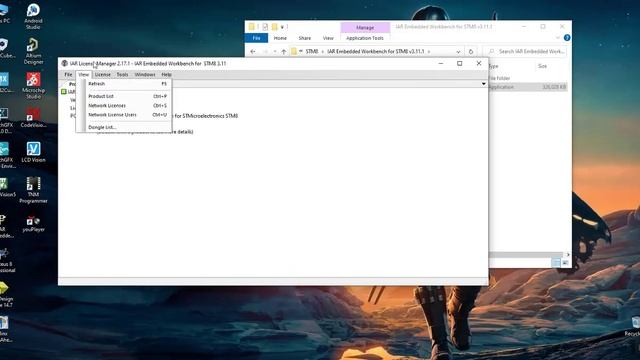This screenshot has width=640, height=360.
Task: Open Altium Designer desktop shortcut
Action: click(x=33, y=51)
